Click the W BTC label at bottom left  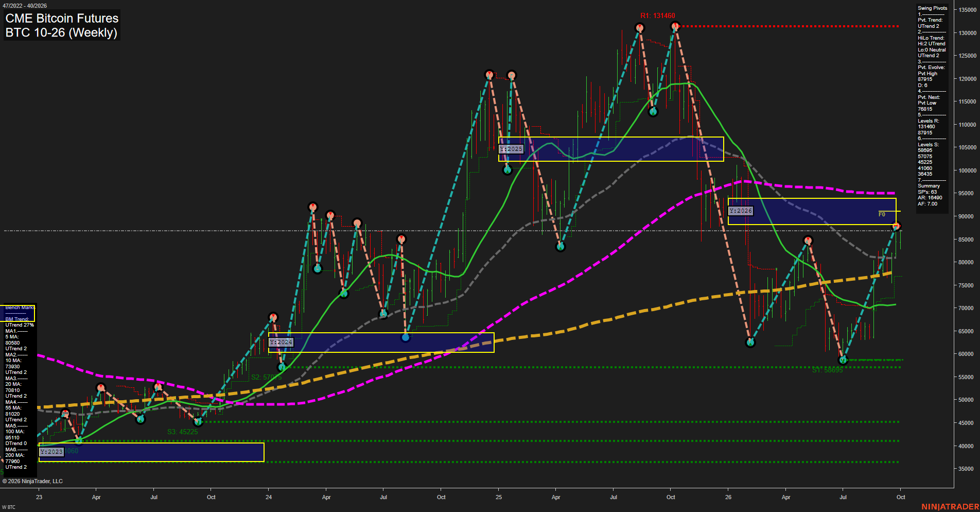9,507
